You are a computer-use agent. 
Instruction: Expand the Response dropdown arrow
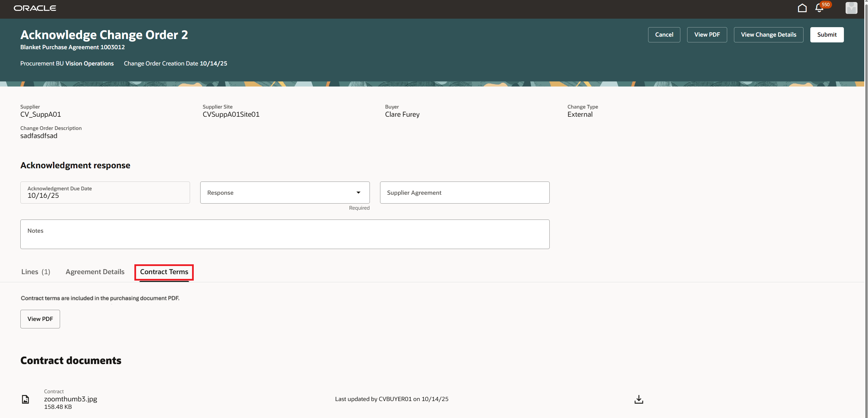click(358, 193)
